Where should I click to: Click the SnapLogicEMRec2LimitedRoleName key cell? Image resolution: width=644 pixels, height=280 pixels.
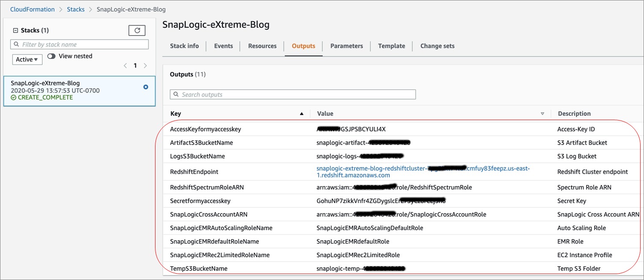220,255
